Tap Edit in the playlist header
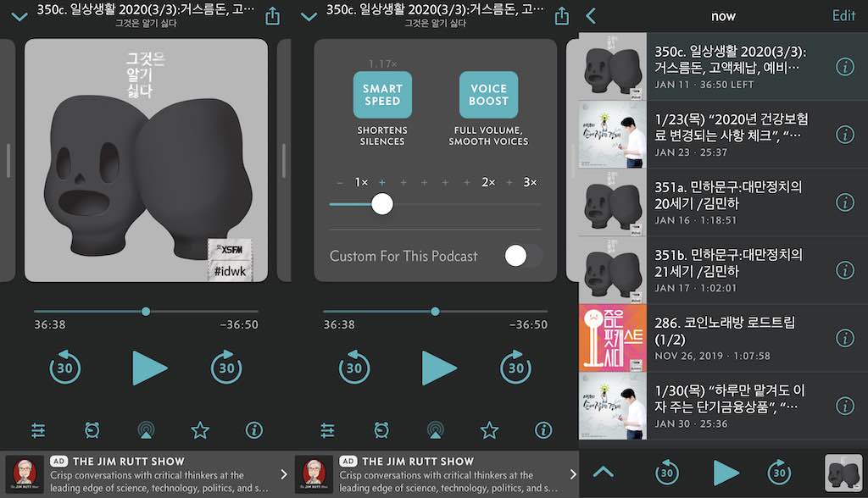 coord(843,16)
